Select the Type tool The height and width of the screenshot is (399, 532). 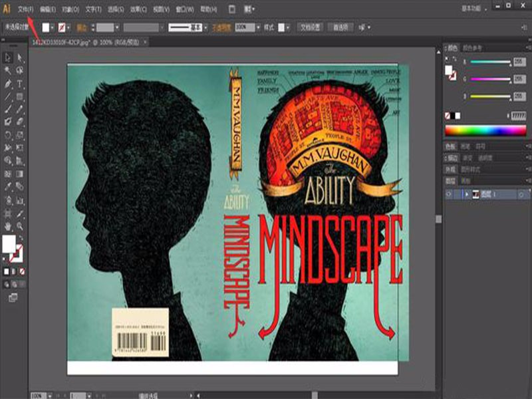20,84
